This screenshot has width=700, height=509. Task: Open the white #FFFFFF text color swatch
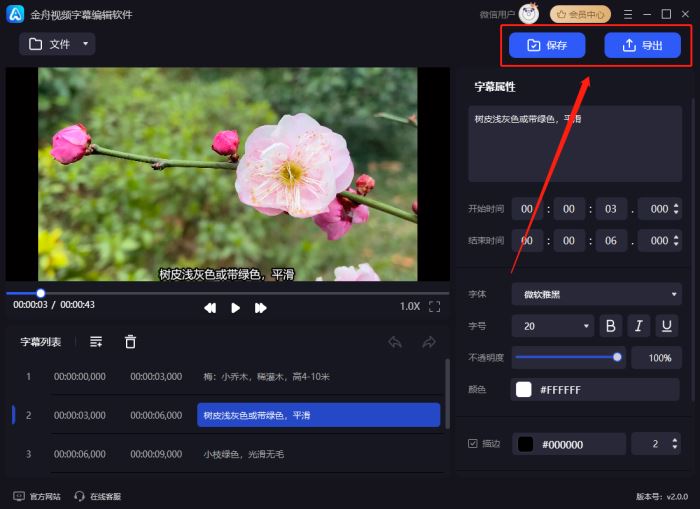tap(524, 389)
